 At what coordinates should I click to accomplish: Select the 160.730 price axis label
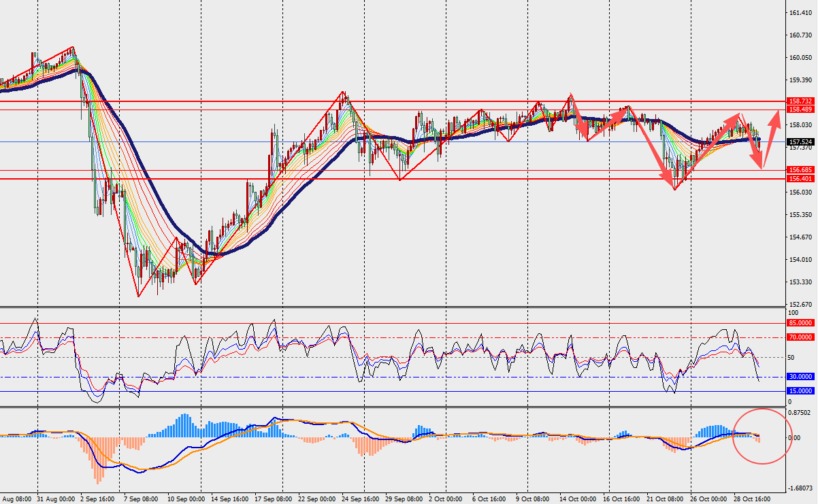click(x=800, y=35)
